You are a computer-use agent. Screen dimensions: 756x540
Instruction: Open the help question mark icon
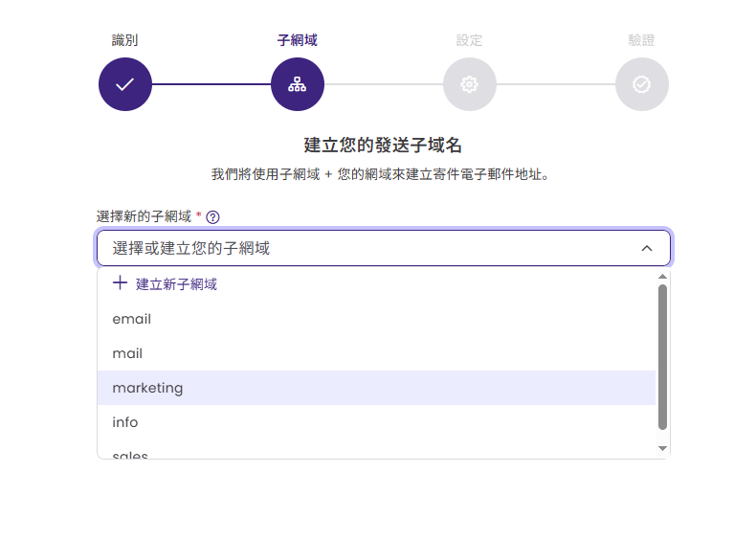tap(212, 217)
